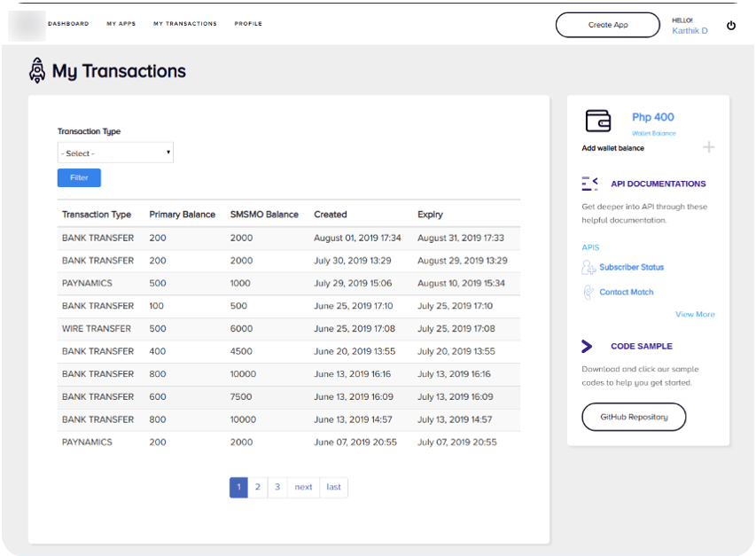
Task: Click the plus icon to add wallet balance
Action: point(708,147)
